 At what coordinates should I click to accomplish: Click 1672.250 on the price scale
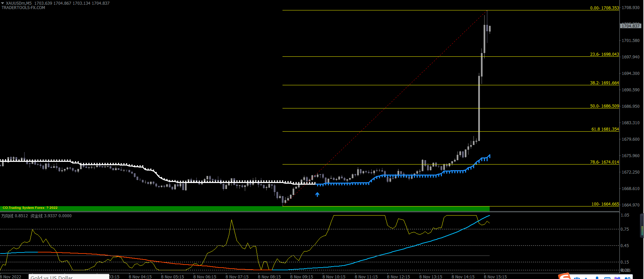631,172
